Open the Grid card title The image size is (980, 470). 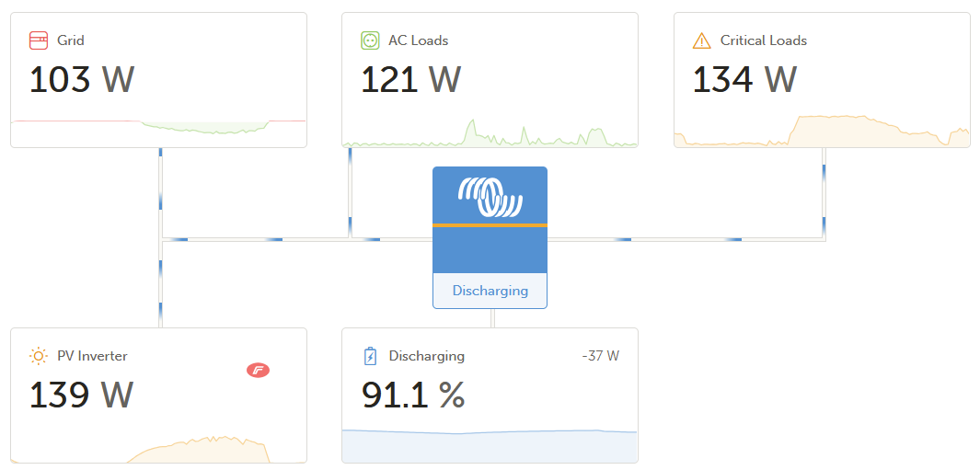pyautogui.click(x=71, y=40)
